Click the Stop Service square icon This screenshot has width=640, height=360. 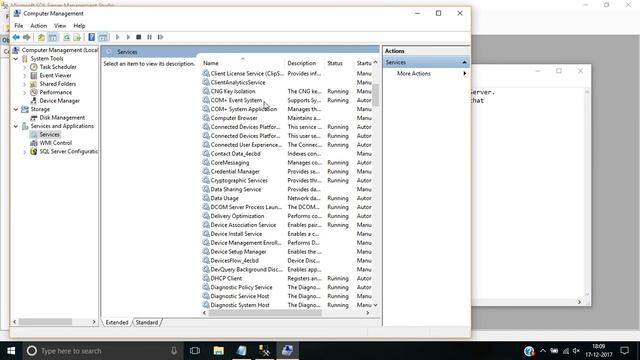coord(139,37)
